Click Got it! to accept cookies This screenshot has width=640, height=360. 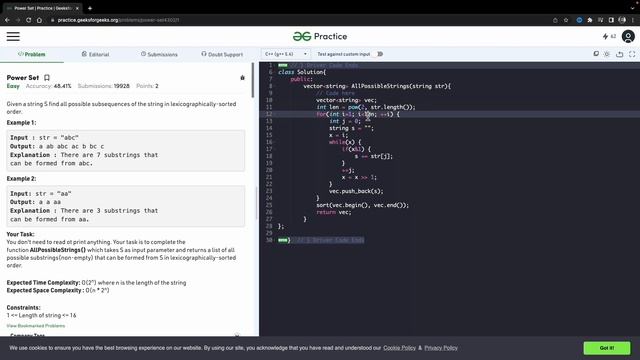[x=607, y=348]
